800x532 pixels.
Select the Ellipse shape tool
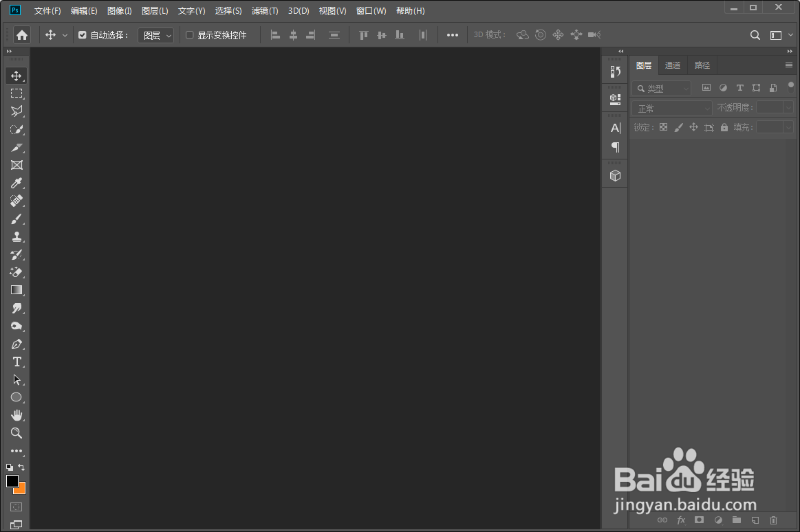tap(17, 397)
